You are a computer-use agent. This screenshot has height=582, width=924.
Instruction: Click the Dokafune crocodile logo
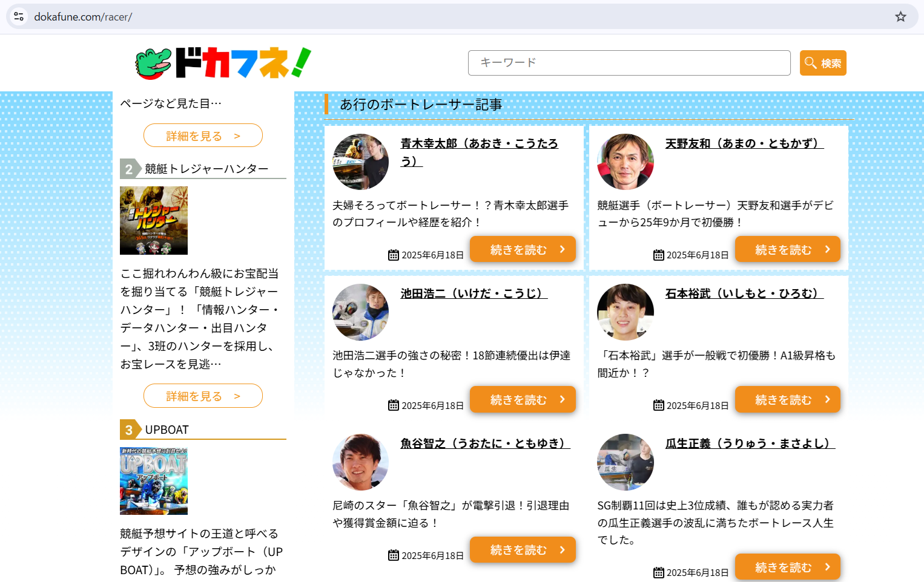[x=223, y=63]
